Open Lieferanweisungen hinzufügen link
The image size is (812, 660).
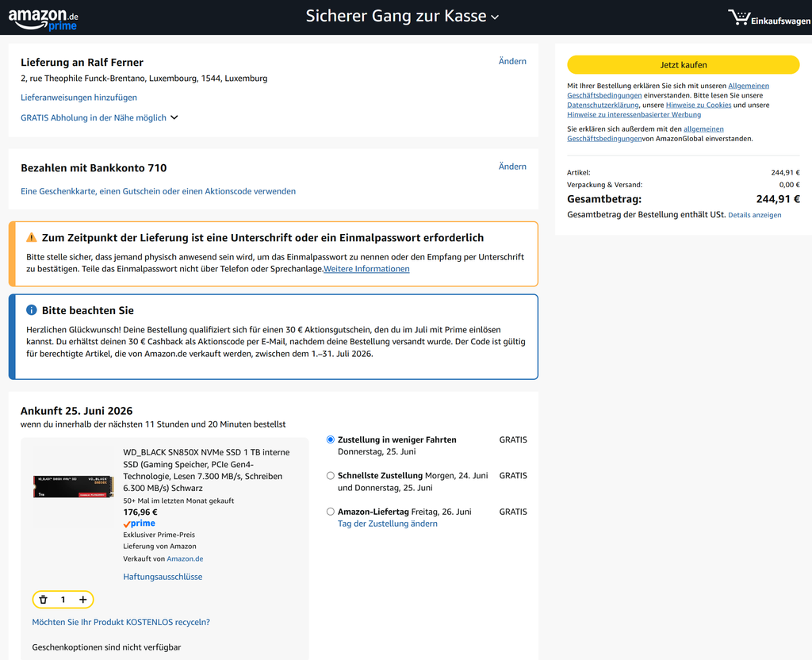pos(79,98)
